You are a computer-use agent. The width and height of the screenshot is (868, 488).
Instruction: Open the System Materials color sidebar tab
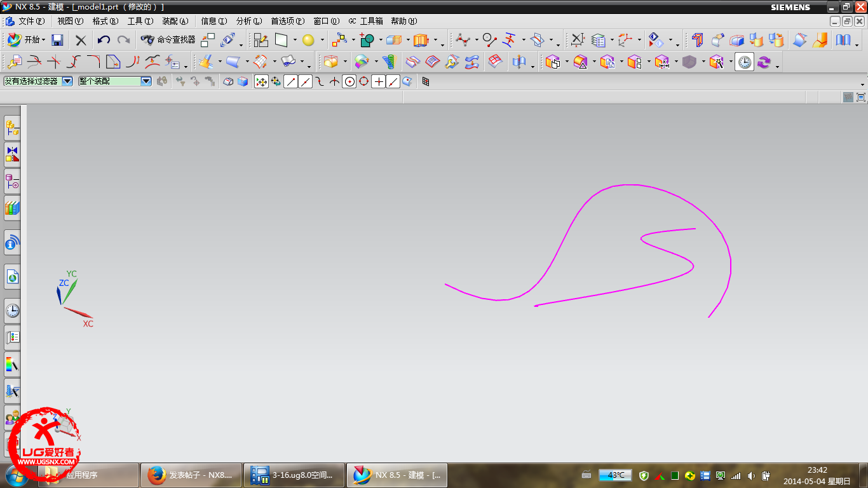12,365
